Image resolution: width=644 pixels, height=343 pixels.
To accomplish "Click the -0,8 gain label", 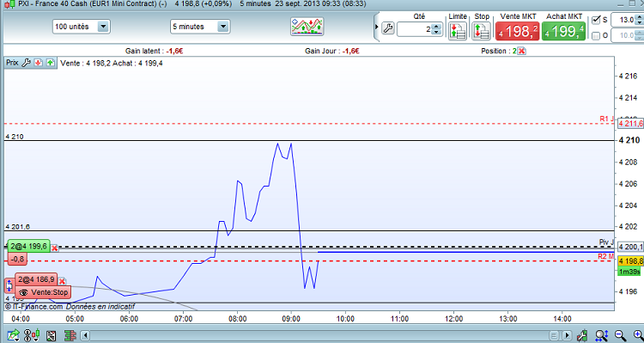I will coord(18,260).
